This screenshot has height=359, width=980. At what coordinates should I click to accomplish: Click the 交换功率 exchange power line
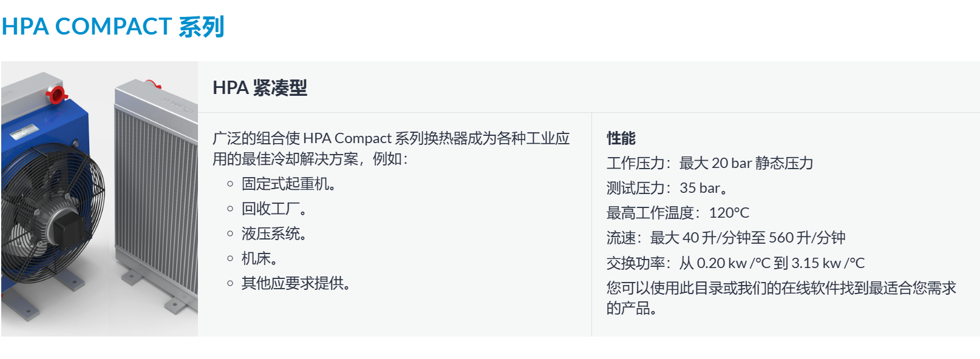[x=735, y=263]
